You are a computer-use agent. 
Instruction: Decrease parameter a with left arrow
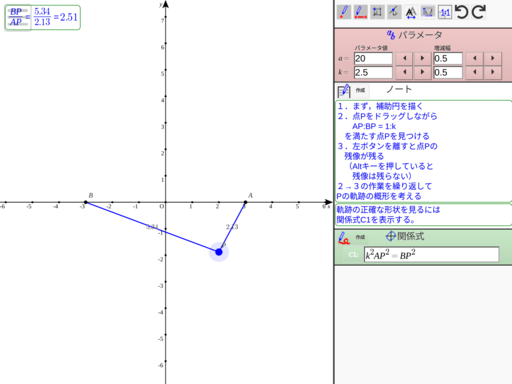[x=405, y=58]
